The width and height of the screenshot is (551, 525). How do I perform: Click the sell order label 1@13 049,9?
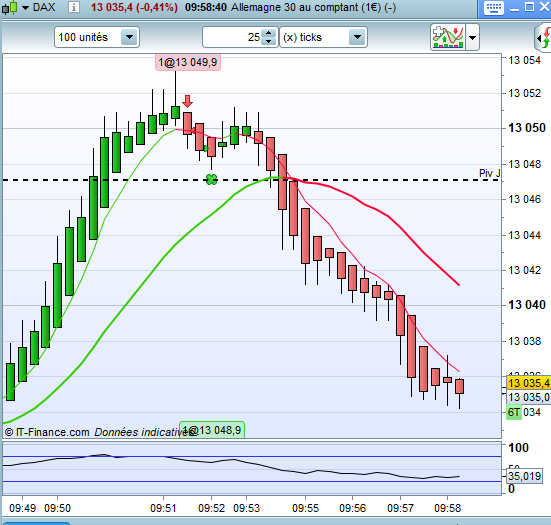coord(188,63)
